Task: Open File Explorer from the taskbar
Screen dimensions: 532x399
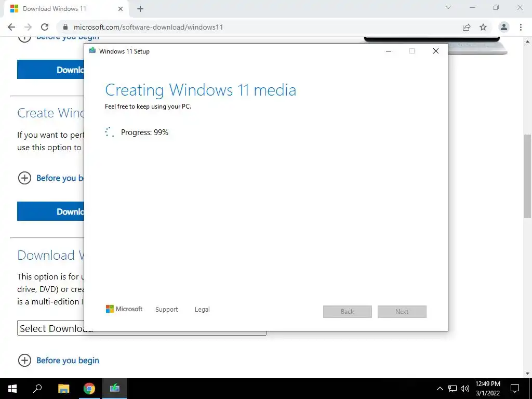Action: [x=63, y=389]
